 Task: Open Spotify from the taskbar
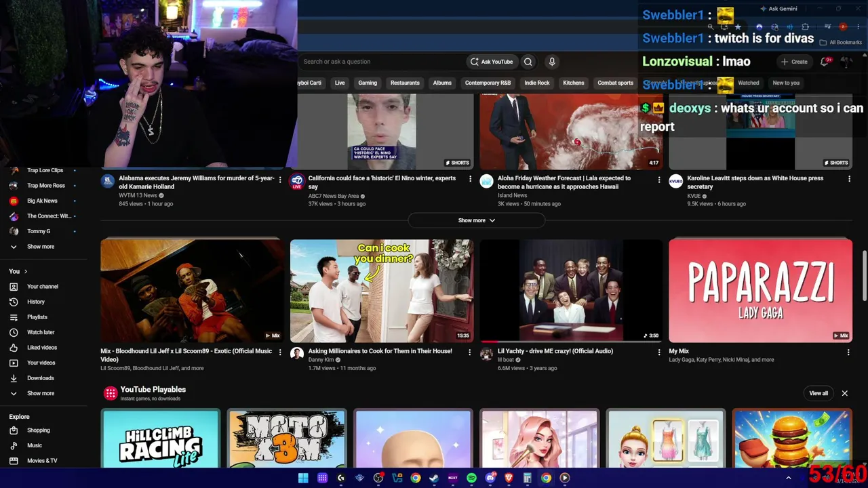[471, 478]
